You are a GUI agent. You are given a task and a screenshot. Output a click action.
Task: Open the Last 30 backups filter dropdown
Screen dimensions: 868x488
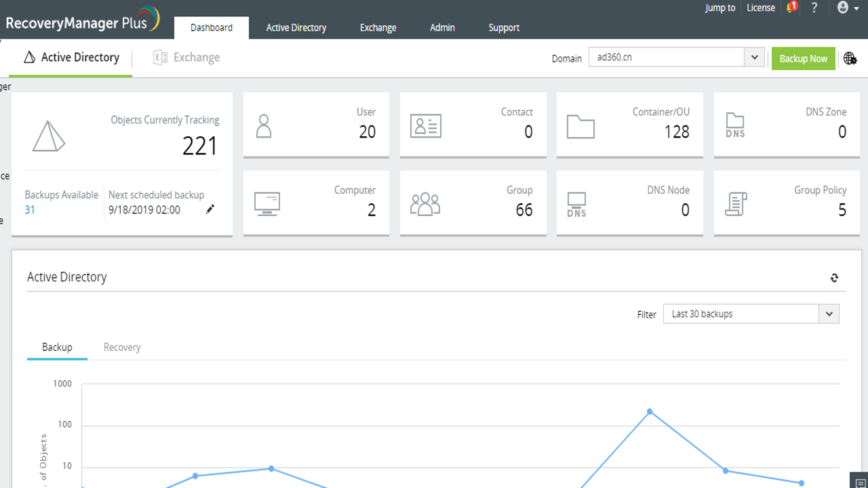[x=829, y=314]
